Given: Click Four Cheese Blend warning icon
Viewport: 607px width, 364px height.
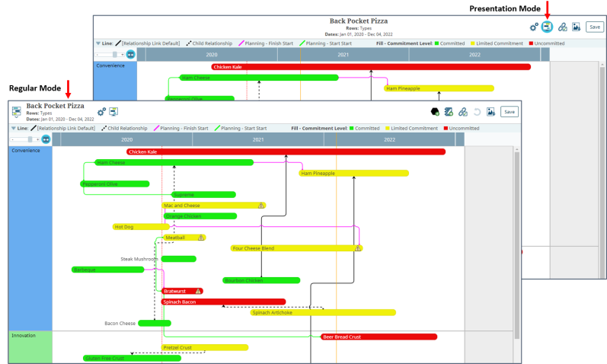Looking at the screenshot, I should coord(358,248).
